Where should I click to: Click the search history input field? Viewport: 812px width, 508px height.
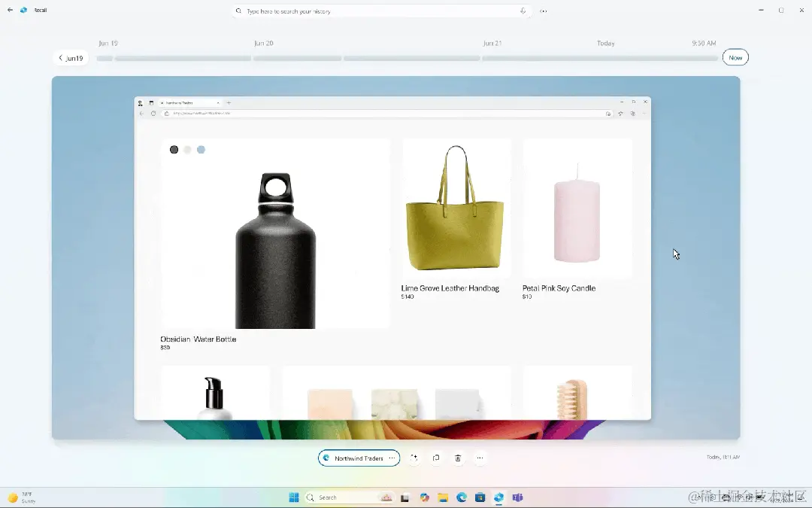(x=382, y=11)
